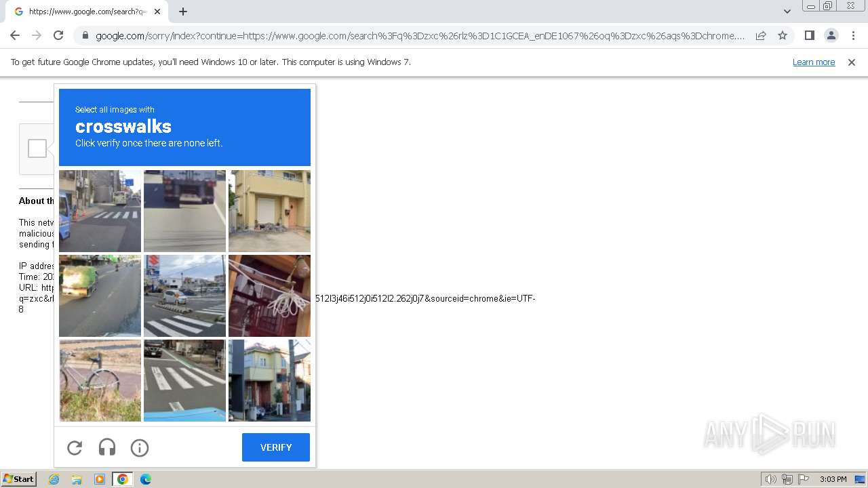
Task: Click the 3:03 PM clock
Action: coord(833,479)
